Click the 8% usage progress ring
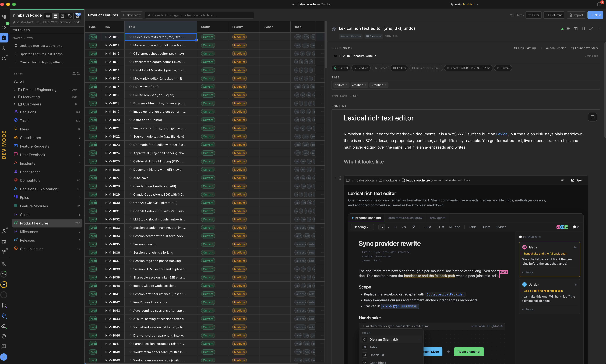Viewport: 606px width, 364px height. [x=4, y=274]
